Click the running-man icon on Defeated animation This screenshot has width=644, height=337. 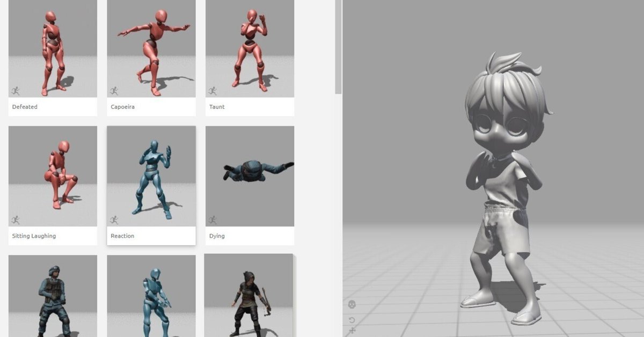16,90
